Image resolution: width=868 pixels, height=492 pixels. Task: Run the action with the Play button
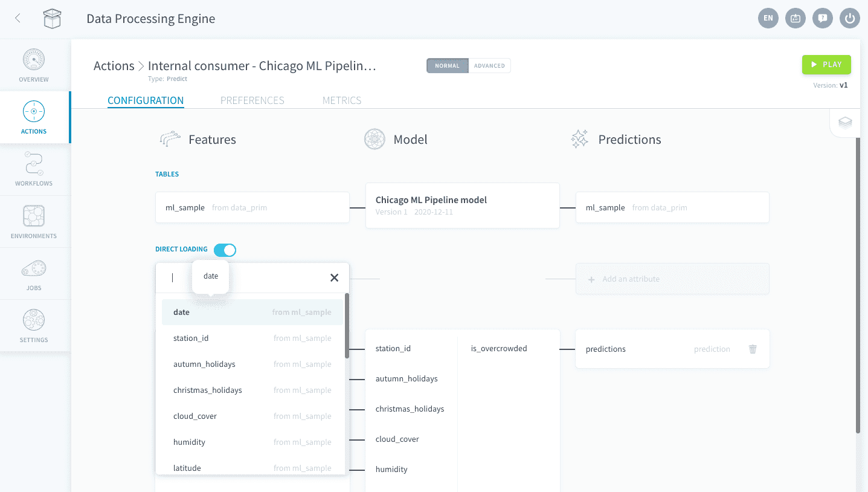pos(826,65)
